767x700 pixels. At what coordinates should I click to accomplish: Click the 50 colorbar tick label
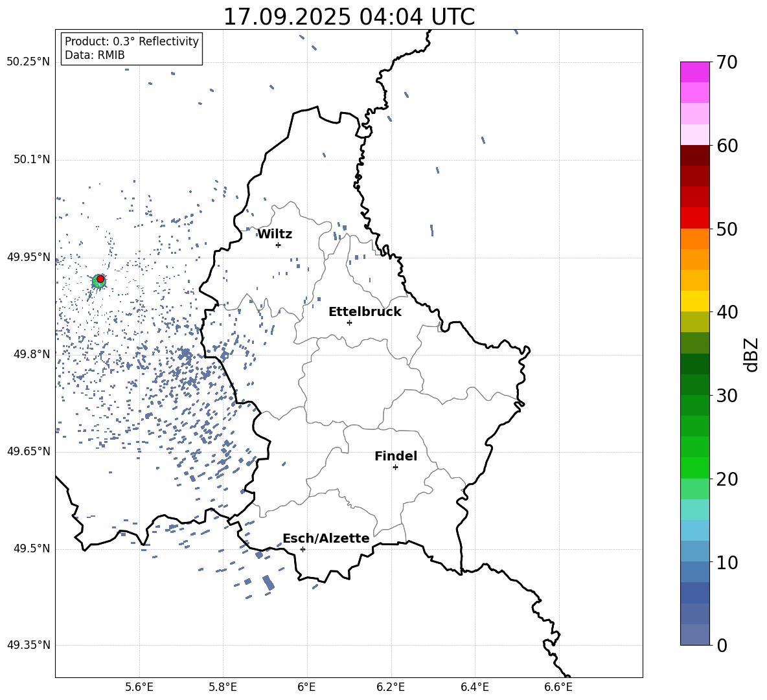(727, 229)
